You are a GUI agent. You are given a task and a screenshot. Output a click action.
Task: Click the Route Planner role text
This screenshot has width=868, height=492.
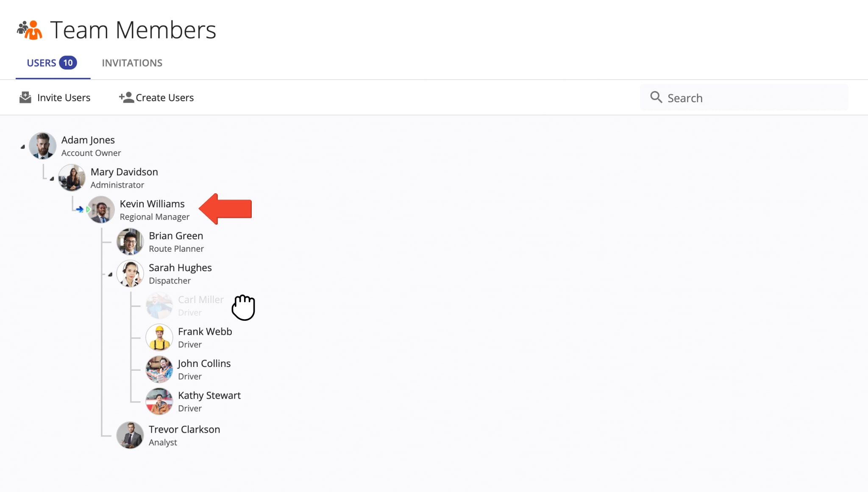[x=176, y=249]
